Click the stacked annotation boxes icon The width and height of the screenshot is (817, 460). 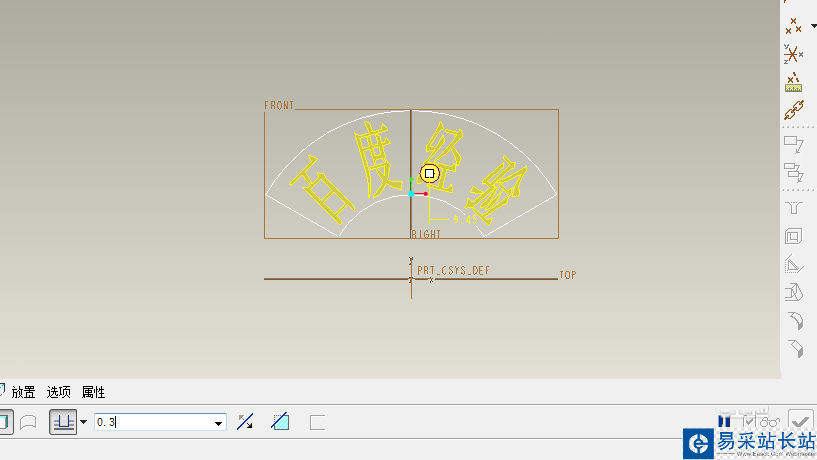coord(794,172)
